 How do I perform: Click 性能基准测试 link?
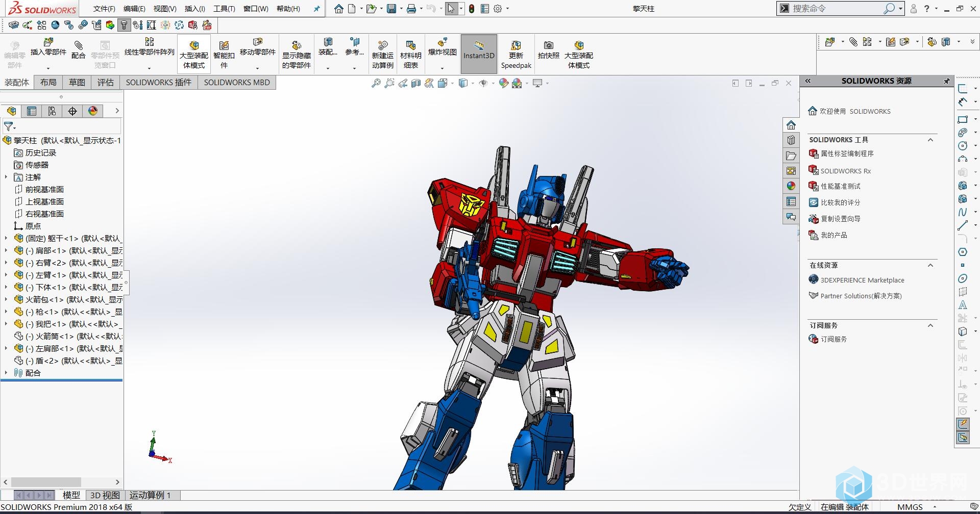click(x=840, y=186)
